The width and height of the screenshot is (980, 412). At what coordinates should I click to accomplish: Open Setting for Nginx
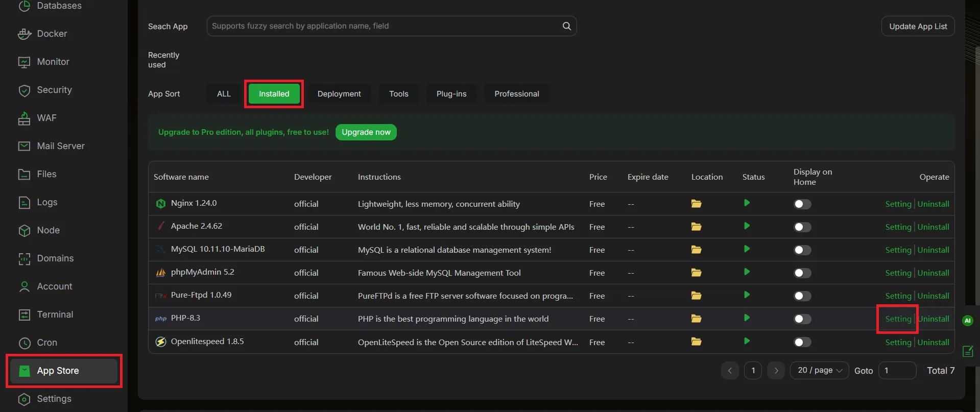pyautogui.click(x=898, y=204)
